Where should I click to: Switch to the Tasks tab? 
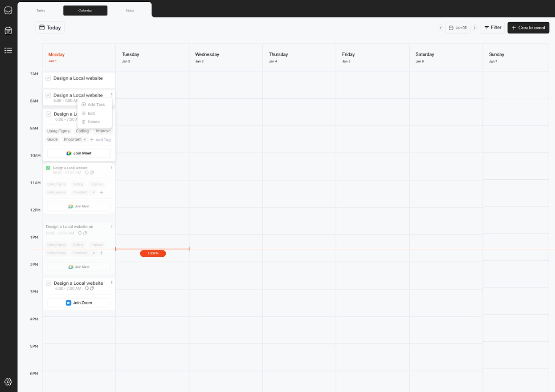(41, 10)
